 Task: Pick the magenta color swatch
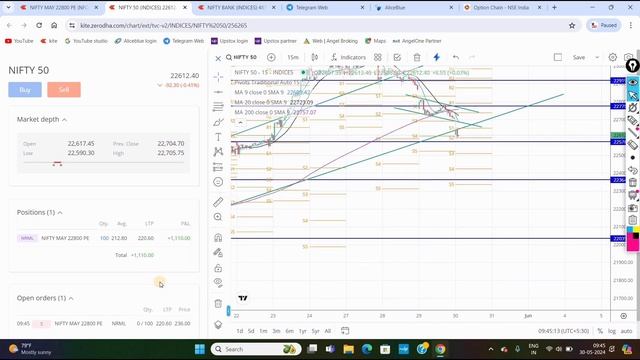tap(633, 244)
